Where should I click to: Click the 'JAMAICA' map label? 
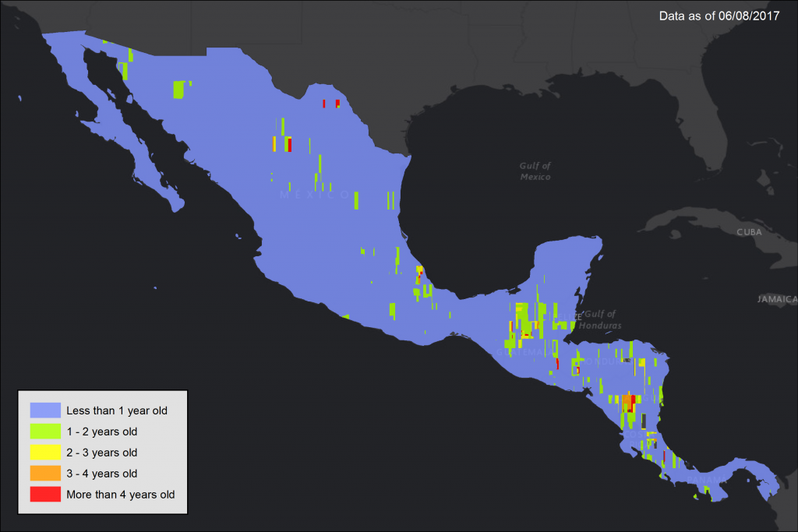coord(777,299)
